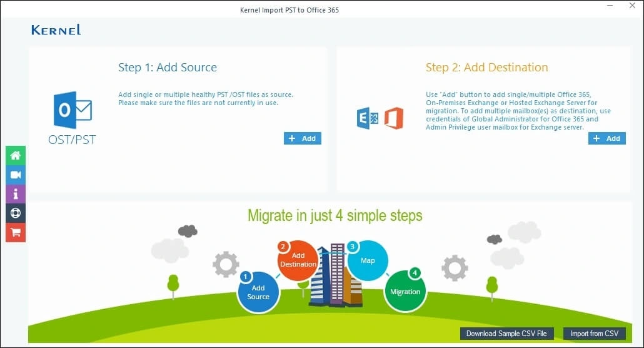This screenshot has height=348, width=644.
Task: Click the purple info sidebar icon
Action: 16,194
